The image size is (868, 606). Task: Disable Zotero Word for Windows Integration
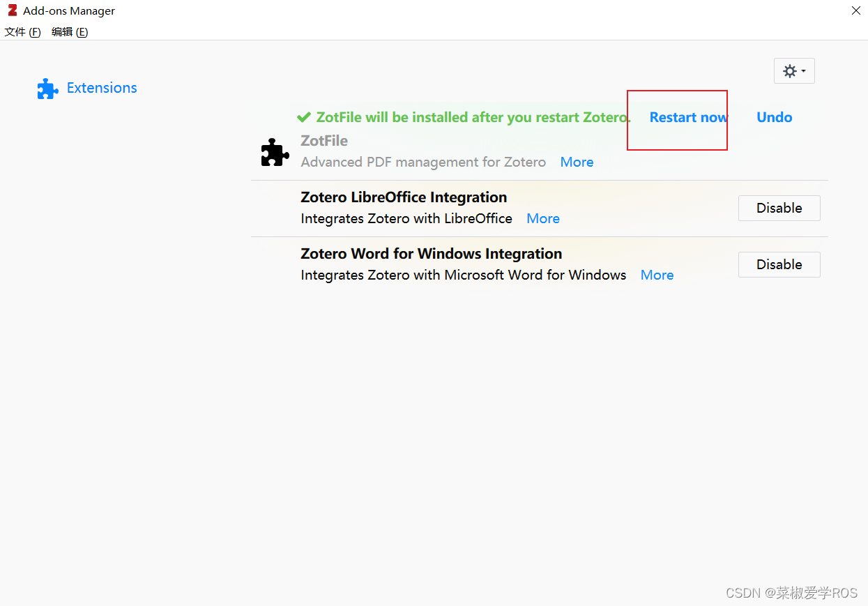(779, 264)
